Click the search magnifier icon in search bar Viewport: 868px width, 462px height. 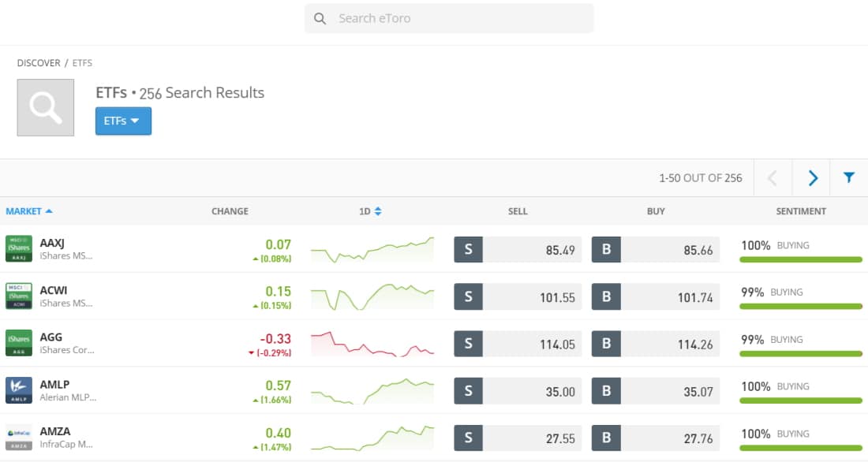[320, 18]
